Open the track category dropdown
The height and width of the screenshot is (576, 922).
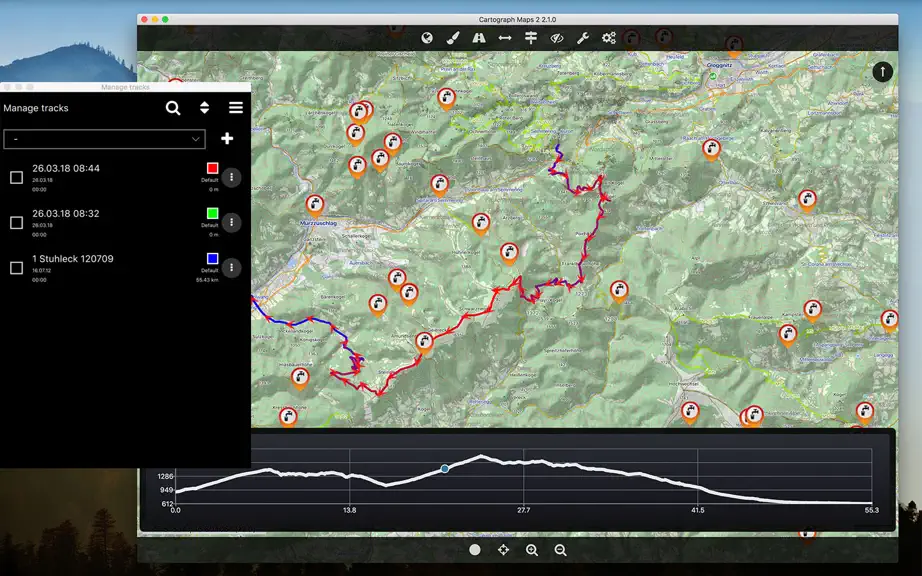105,139
